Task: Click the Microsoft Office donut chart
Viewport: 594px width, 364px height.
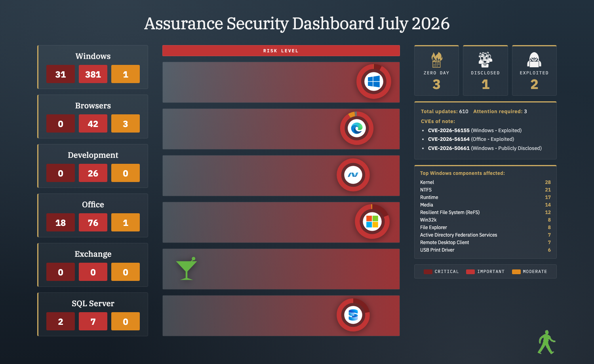Action: coord(372,222)
